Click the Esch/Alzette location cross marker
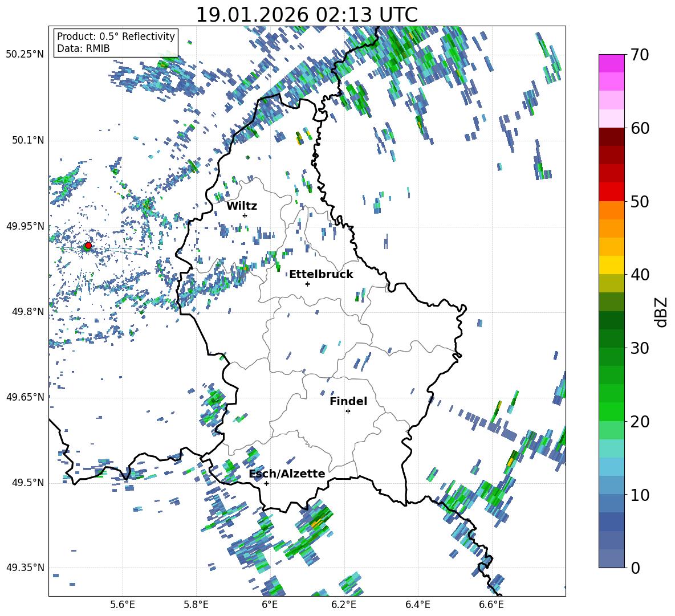 [266, 483]
